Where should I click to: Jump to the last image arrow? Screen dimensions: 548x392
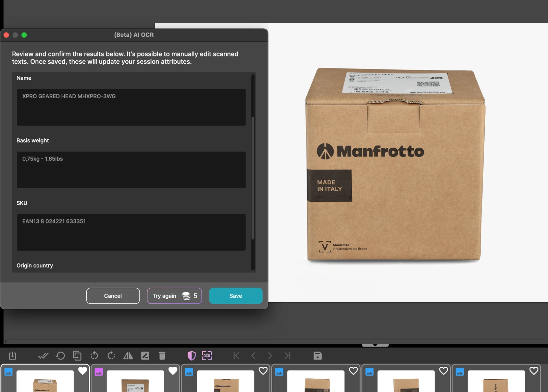click(x=287, y=356)
